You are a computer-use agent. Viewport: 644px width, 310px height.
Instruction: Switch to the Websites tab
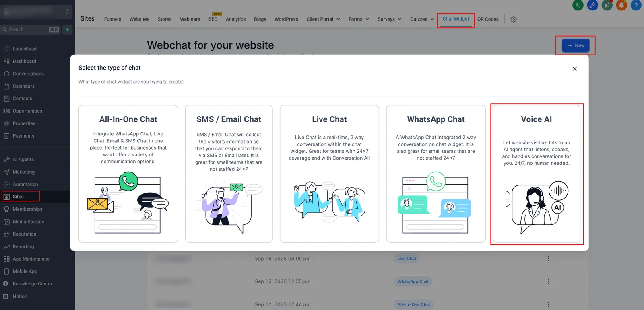pos(139,19)
